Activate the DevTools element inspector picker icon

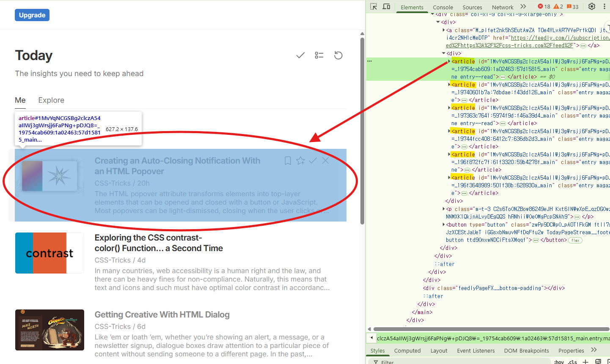[x=374, y=6]
